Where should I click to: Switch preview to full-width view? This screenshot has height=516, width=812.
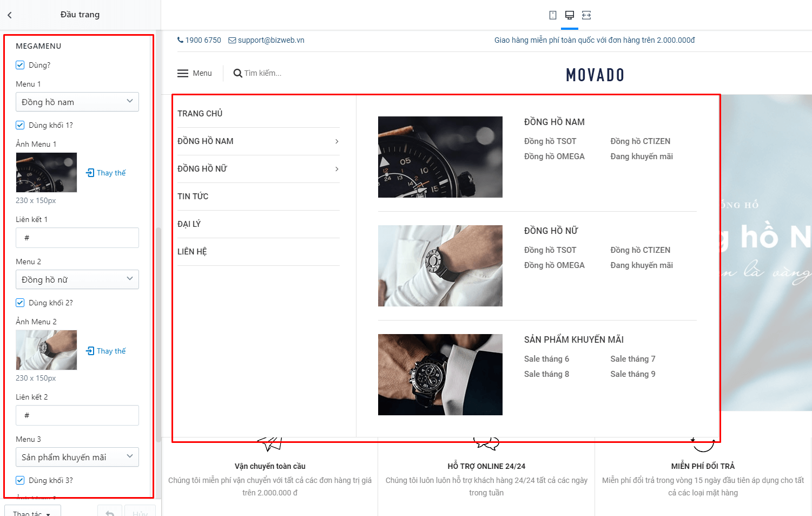(586, 15)
